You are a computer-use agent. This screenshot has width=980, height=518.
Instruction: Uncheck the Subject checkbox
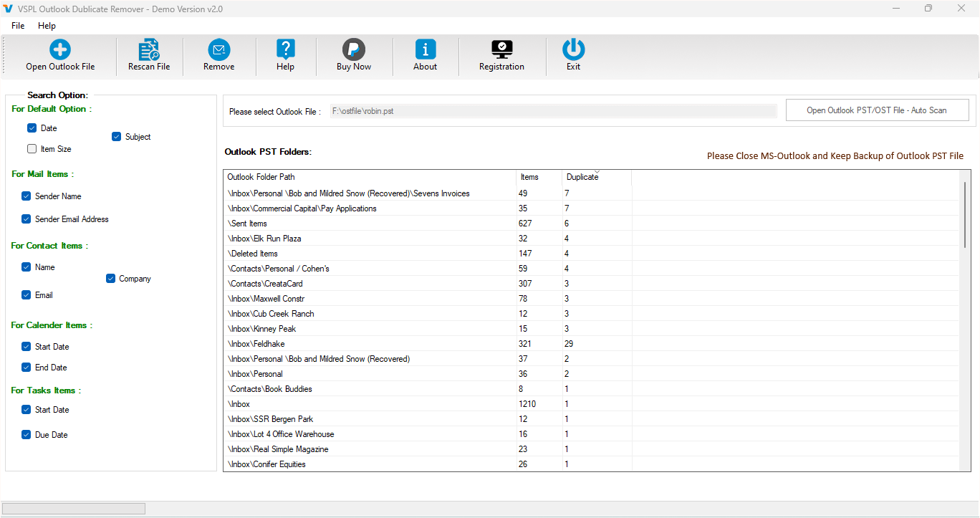(x=116, y=137)
